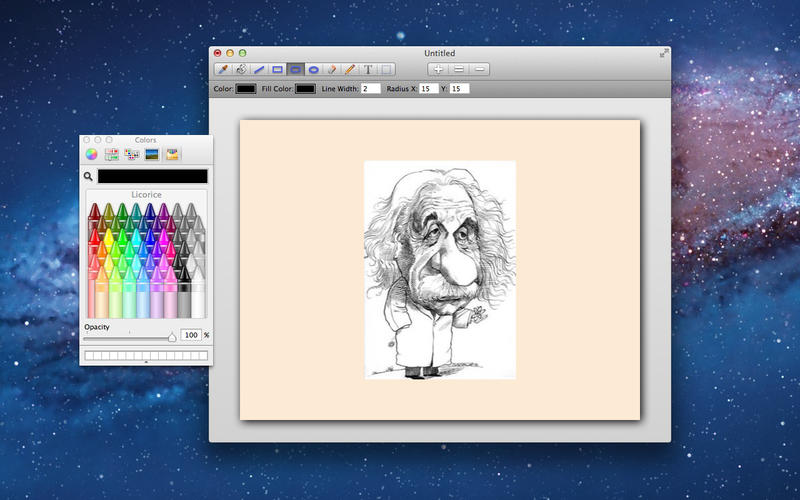Click the Licorice crayon name label
800x500 pixels.
click(146, 195)
